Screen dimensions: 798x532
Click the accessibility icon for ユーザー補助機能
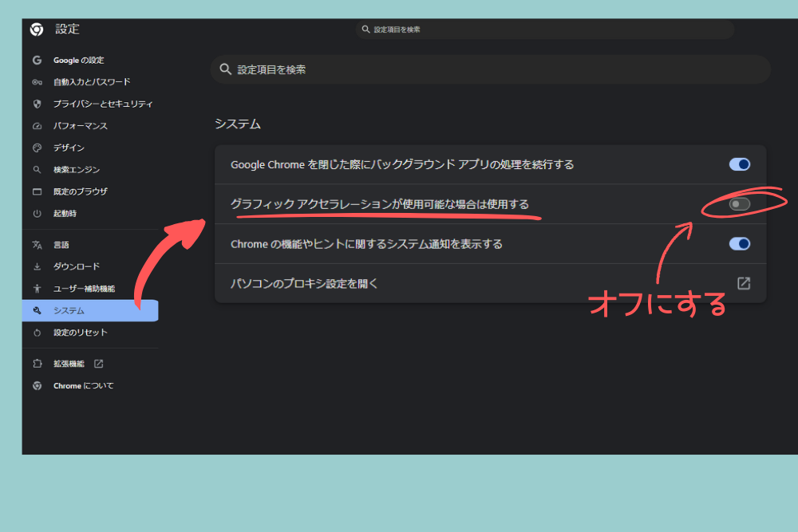(x=37, y=289)
